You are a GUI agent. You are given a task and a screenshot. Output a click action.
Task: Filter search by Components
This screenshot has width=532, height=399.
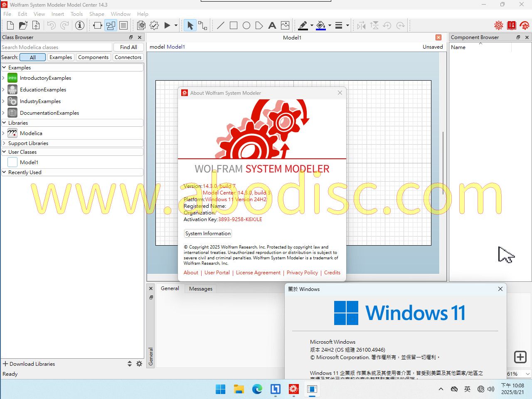pos(93,57)
